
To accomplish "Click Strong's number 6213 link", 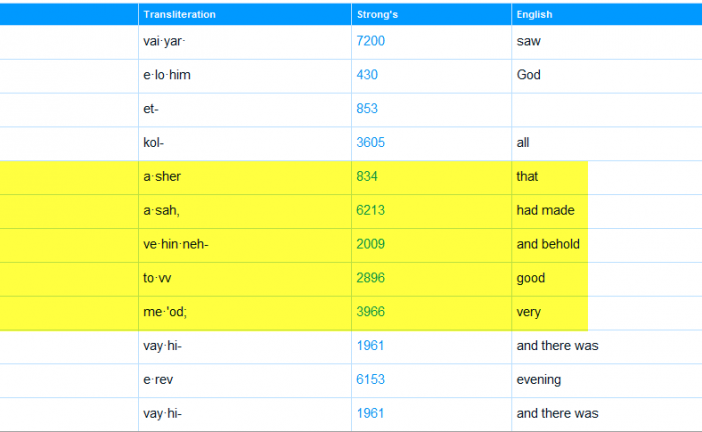I will coord(370,211).
